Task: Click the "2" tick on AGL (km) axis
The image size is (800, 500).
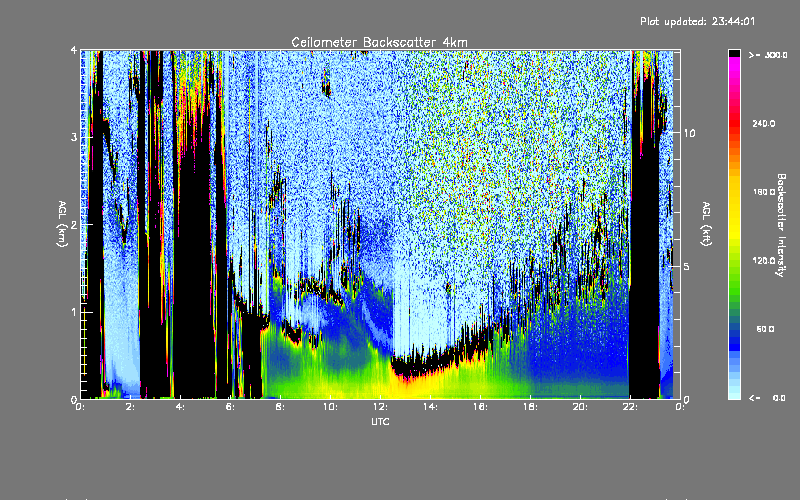Action: click(74, 224)
